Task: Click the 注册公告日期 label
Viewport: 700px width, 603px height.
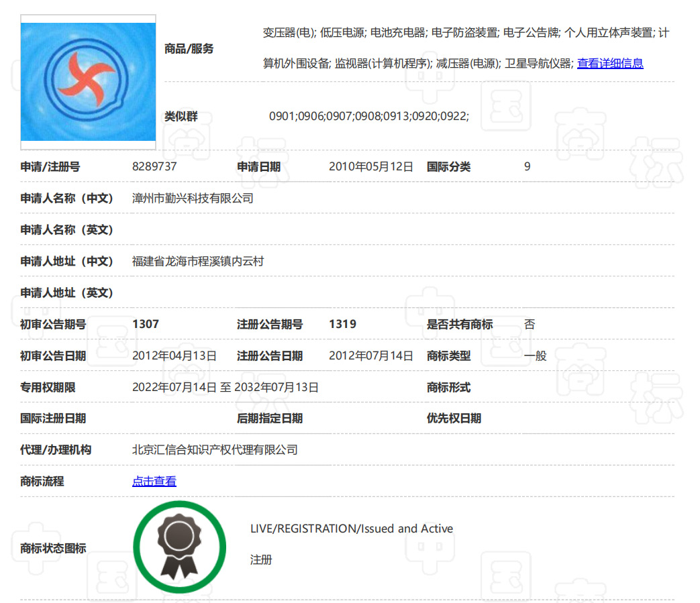Action: coord(270,356)
